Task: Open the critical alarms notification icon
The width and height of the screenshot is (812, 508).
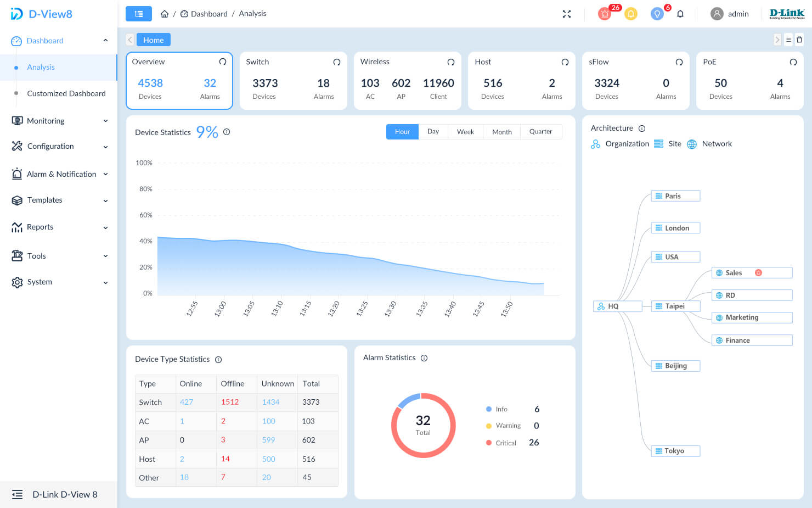Action: pyautogui.click(x=604, y=13)
